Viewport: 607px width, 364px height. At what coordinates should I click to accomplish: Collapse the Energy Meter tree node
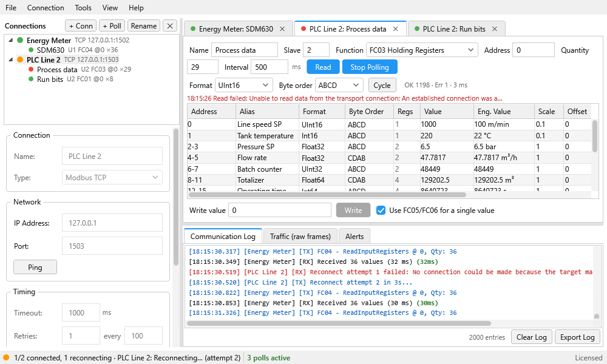click(x=10, y=40)
